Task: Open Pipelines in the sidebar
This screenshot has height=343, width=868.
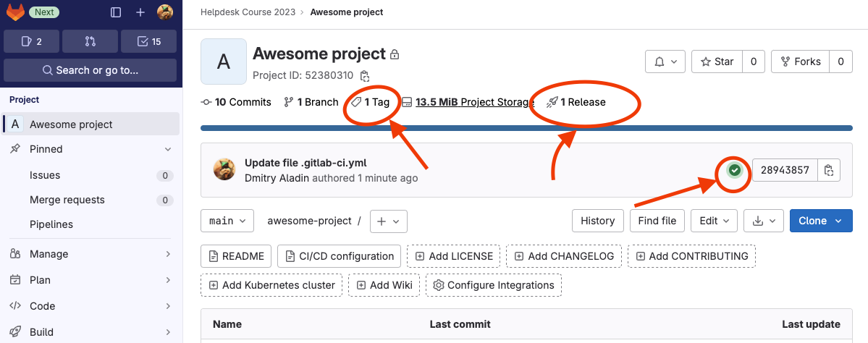Action: [51, 224]
